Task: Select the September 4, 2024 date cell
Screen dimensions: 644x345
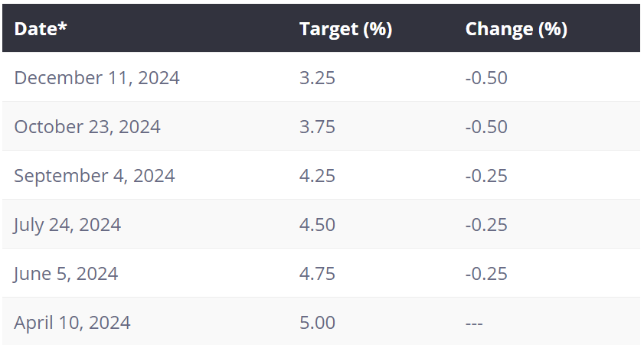Action: 94,176
